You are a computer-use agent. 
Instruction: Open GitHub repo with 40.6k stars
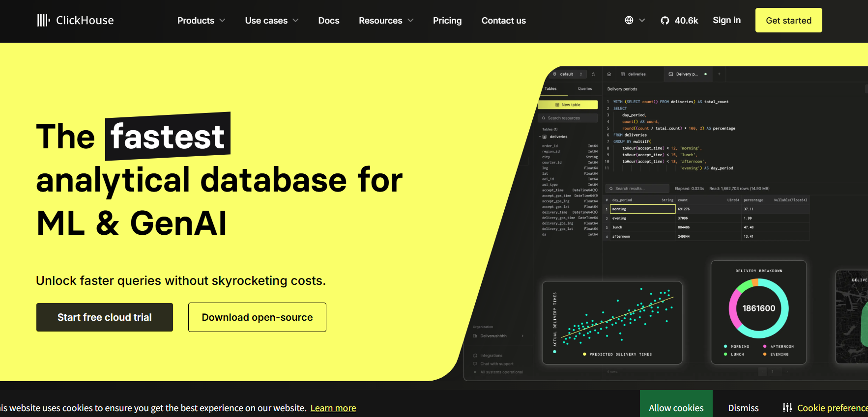point(679,20)
